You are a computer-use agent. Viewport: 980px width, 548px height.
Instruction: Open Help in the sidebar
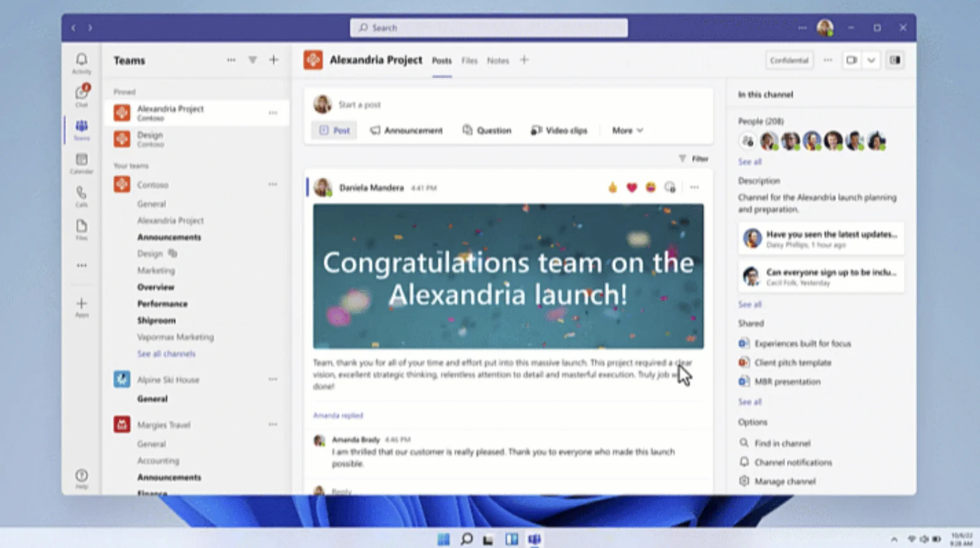tap(81, 478)
